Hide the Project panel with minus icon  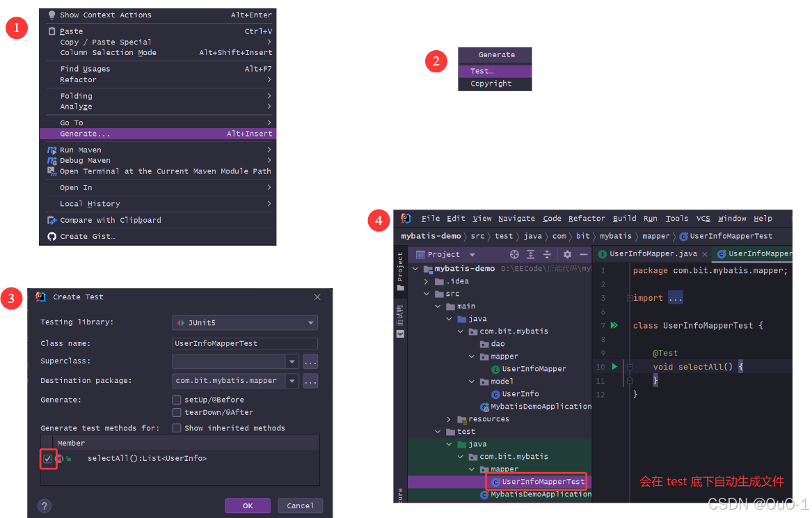[584, 254]
